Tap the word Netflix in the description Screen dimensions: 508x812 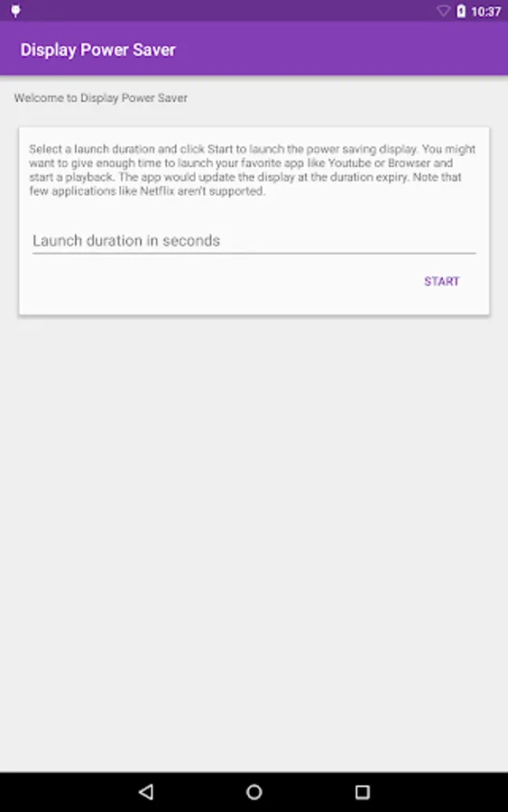coord(157,191)
